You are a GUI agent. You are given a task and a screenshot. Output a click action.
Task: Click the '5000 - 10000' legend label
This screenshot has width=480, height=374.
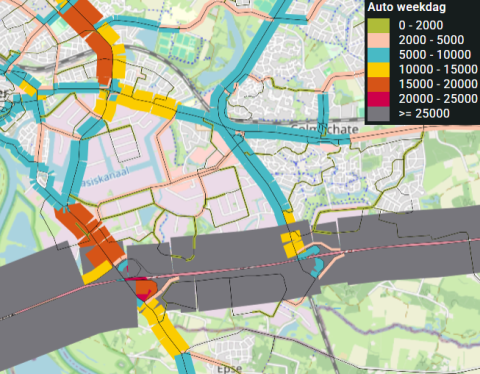[435, 55]
